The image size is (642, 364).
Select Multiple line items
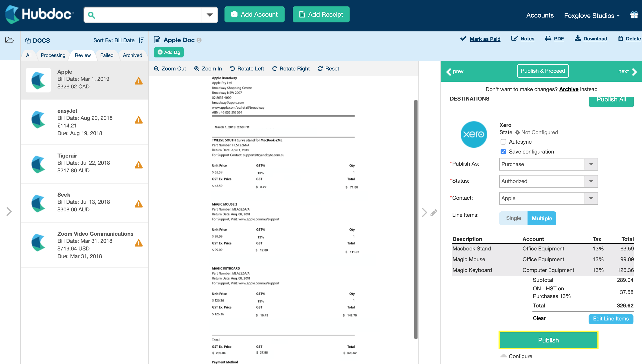(x=542, y=218)
